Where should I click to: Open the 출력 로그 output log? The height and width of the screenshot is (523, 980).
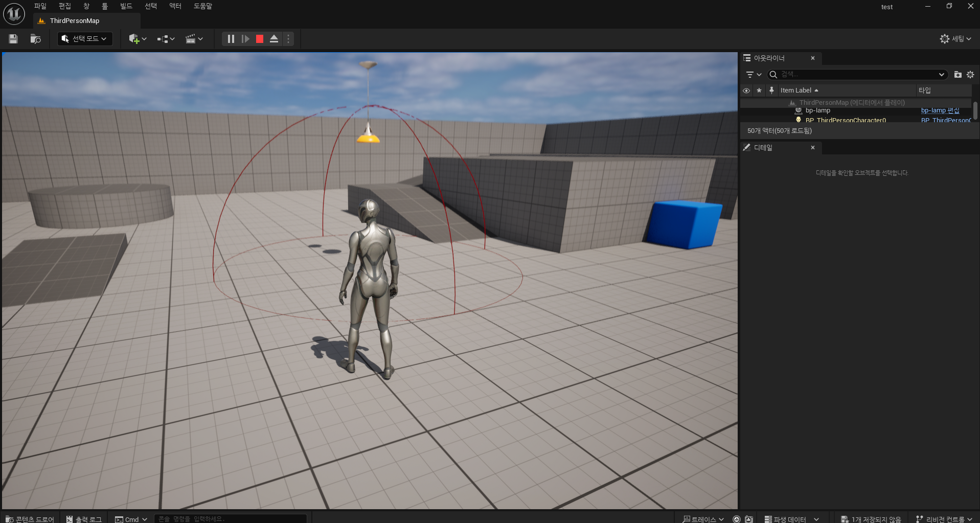point(84,519)
